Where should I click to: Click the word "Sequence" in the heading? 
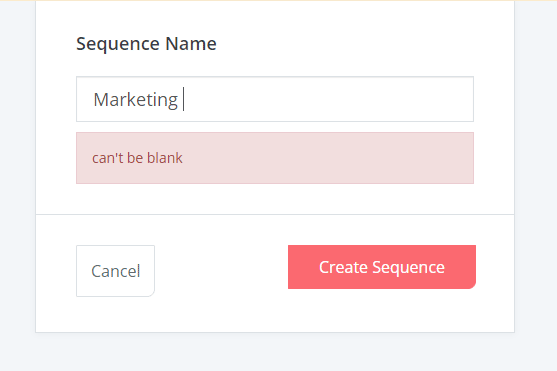click(118, 44)
